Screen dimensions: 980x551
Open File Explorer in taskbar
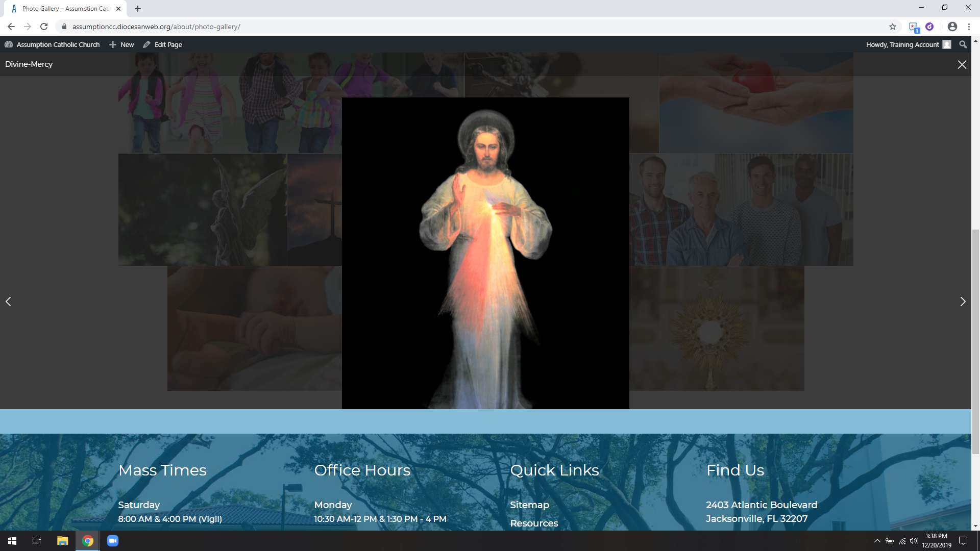tap(62, 541)
